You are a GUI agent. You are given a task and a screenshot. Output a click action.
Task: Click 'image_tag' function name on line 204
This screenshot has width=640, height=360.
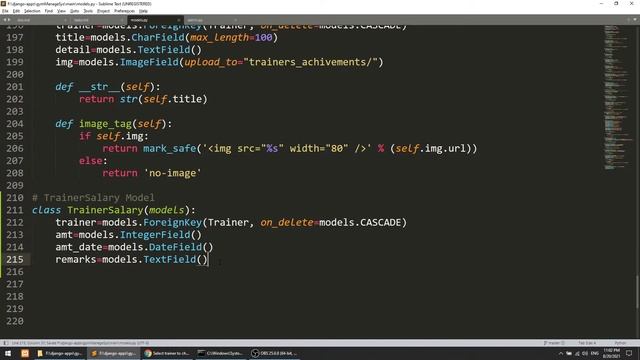coord(105,124)
